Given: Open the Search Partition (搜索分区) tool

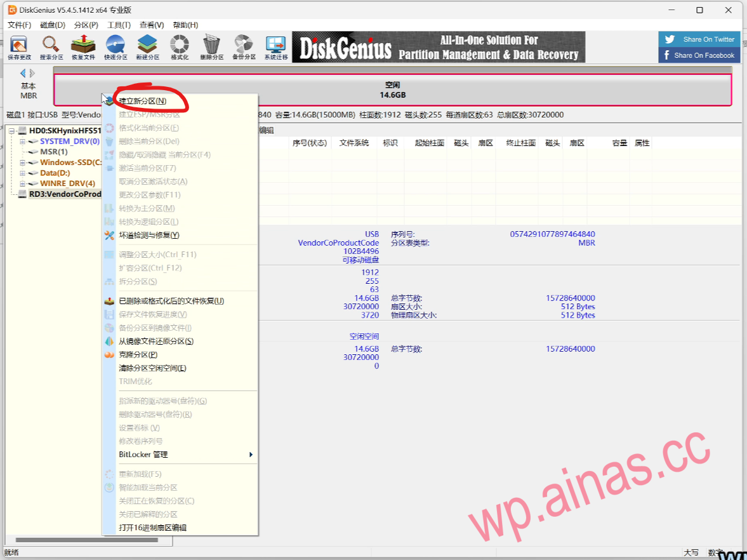Looking at the screenshot, I should pyautogui.click(x=51, y=48).
